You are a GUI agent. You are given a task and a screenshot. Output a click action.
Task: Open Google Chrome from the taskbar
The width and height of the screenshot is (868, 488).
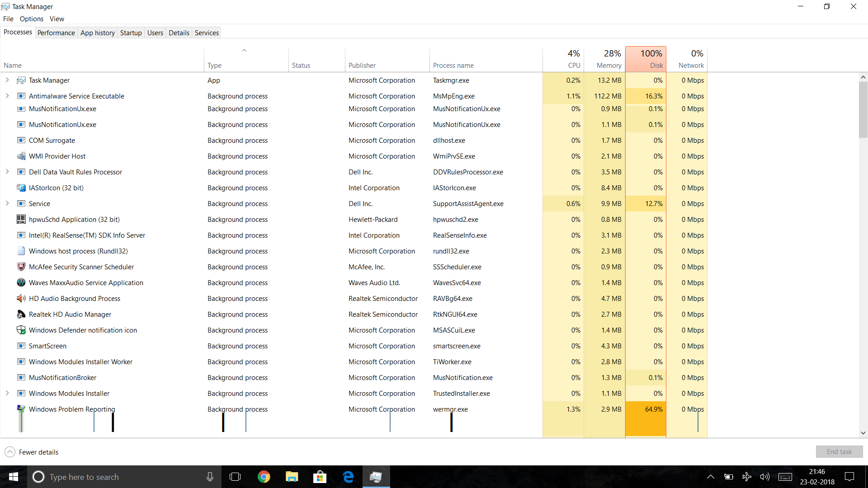(264, 477)
